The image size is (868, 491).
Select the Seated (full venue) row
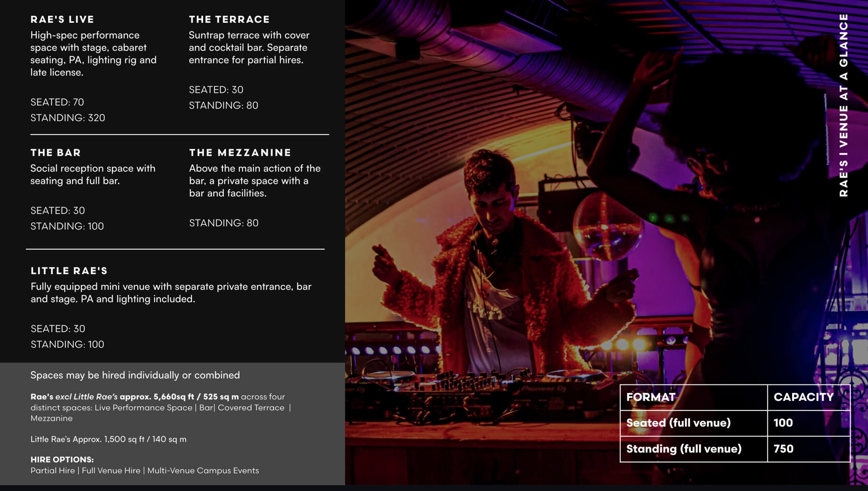pyautogui.click(x=735, y=423)
